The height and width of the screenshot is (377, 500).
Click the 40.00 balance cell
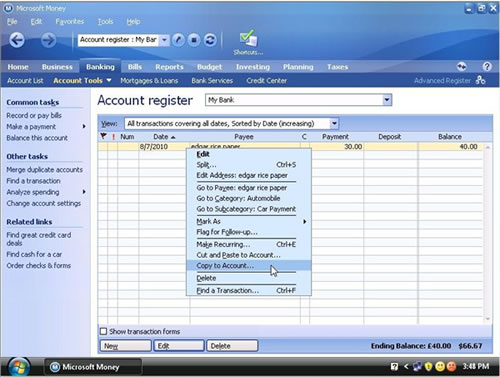click(450, 147)
